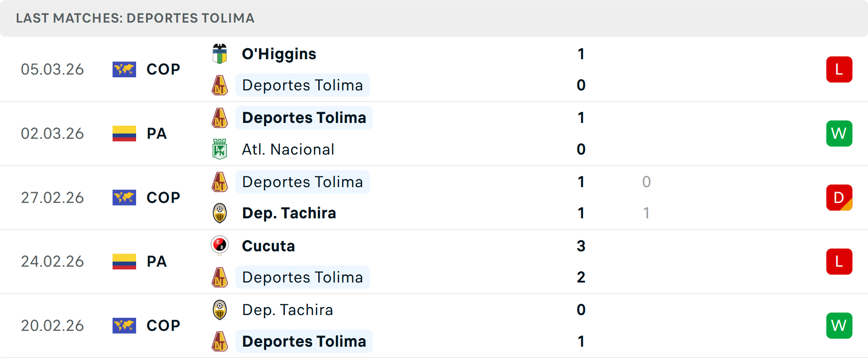Viewport: 868px width, 358px height.
Task: Click the Dep. Tachira team name link
Action: (x=288, y=213)
